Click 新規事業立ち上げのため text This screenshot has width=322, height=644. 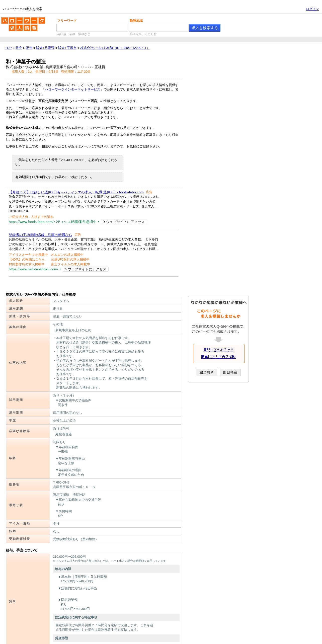pos(73,330)
